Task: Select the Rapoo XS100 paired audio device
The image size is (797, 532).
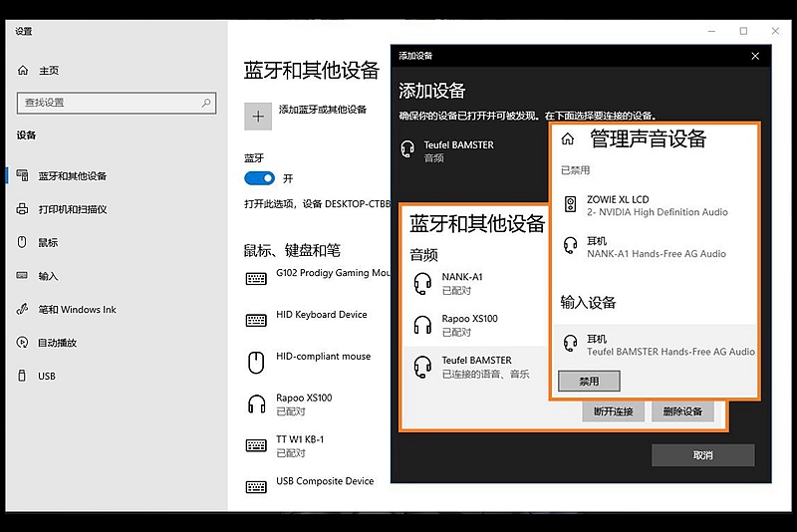Action: coord(470,325)
